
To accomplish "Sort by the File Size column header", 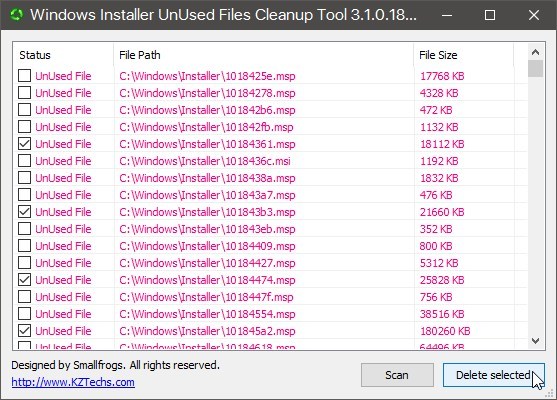I will pyautogui.click(x=464, y=55).
